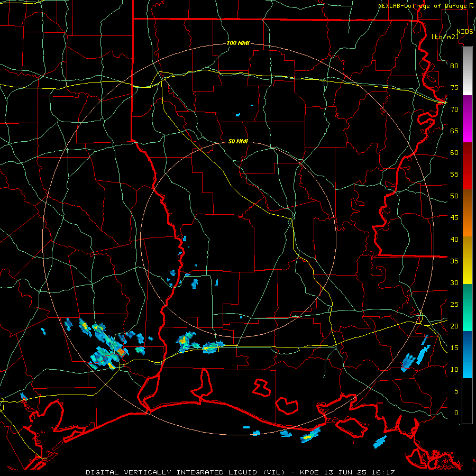
Task: Pick legend value "60"
Action: 454,153
